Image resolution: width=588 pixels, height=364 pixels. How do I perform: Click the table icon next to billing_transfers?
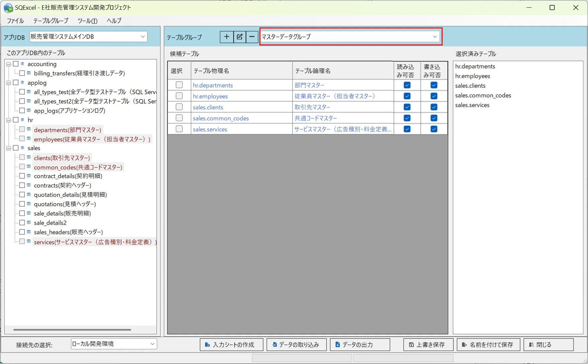point(29,73)
